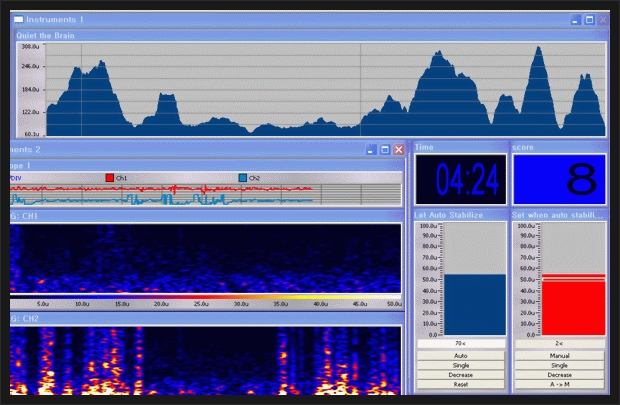Click the 184.0u axis label
620x405 pixels.
pyautogui.click(x=30, y=89)
